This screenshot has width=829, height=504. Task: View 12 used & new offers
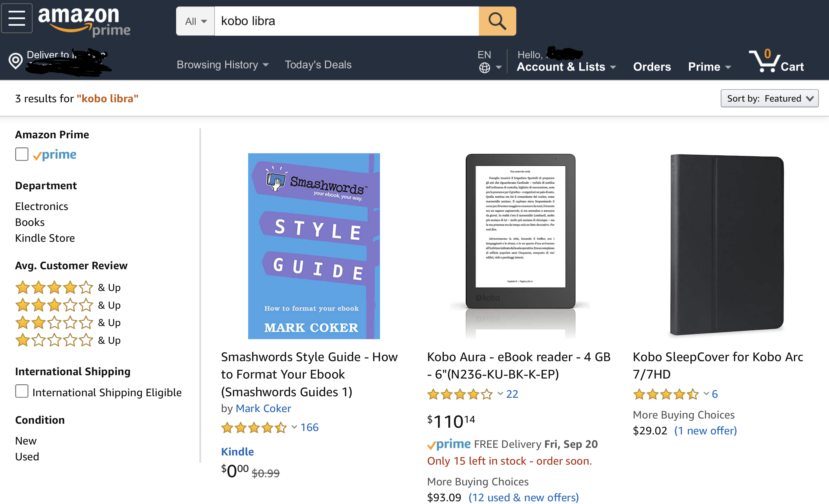click(523, 497)
